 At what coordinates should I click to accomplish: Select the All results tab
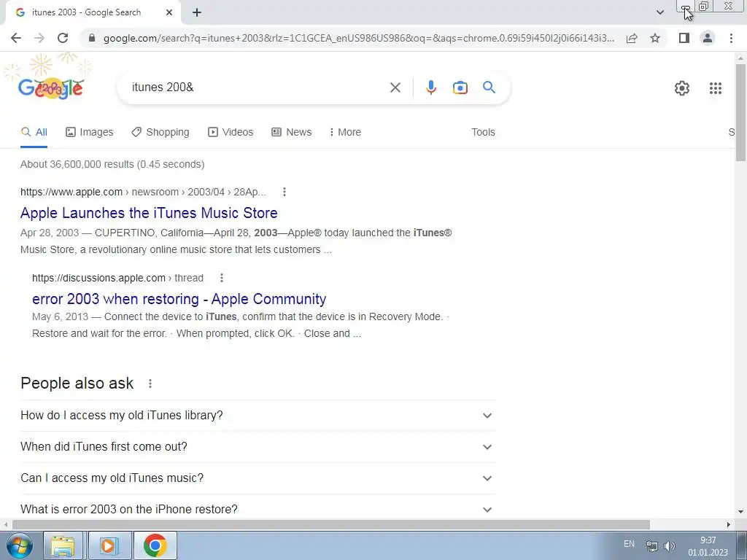[34, 133]
